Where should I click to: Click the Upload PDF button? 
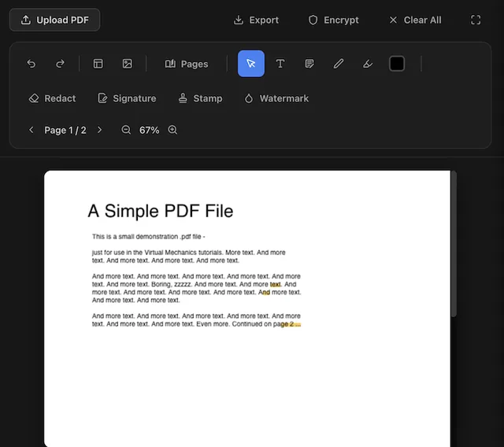point(54,20)
